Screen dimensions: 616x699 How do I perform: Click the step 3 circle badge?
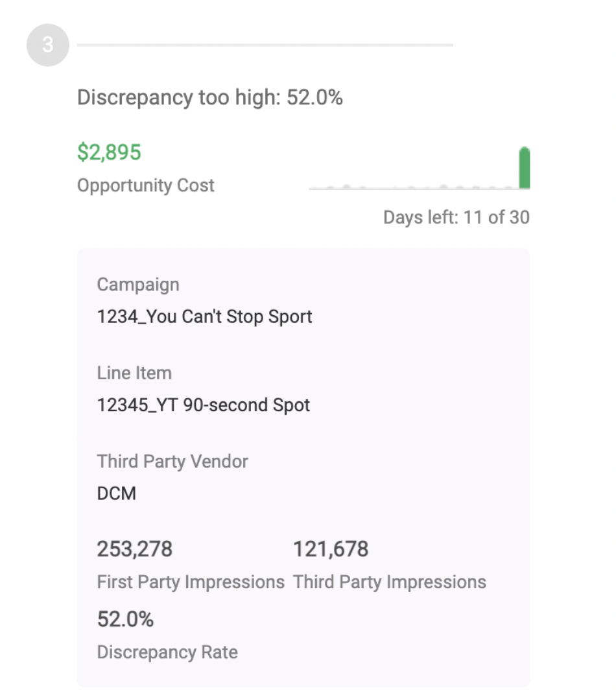tap(48, 45)
